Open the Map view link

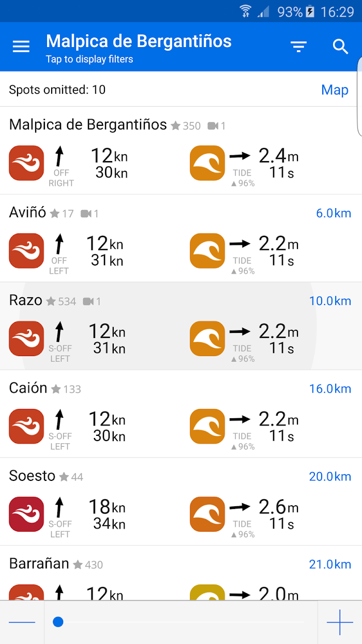click(x=335, y=90)
